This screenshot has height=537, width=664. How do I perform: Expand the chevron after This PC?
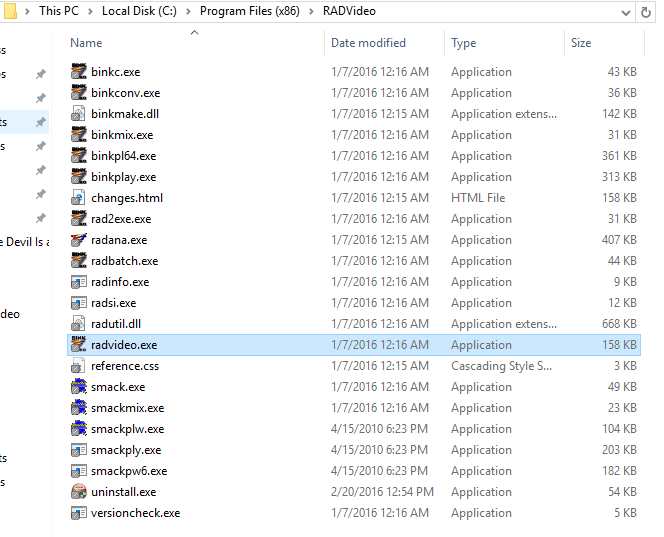(90, 11)
